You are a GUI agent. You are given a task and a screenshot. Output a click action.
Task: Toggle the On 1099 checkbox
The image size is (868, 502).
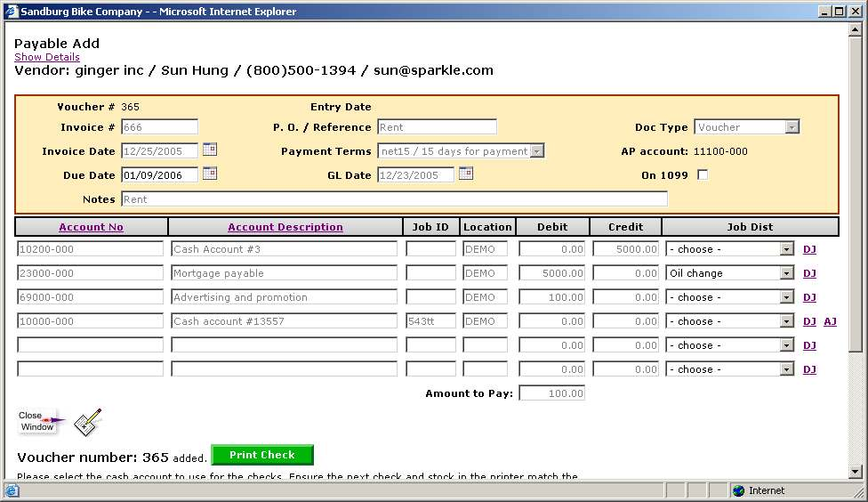703,175
